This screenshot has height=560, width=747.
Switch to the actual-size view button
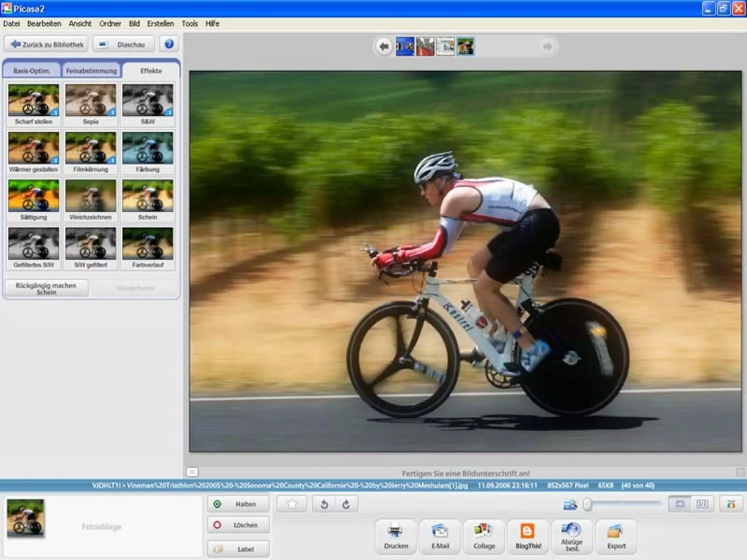pos(702,504)
